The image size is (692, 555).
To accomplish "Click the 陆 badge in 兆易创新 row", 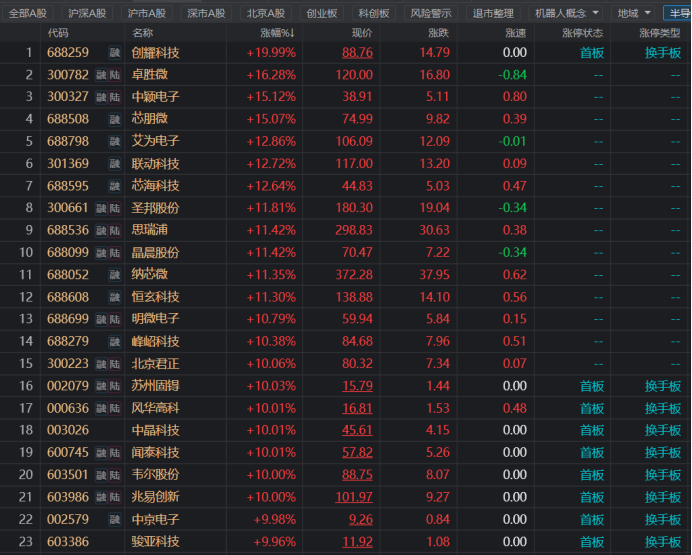I will [x=115, y=497].
